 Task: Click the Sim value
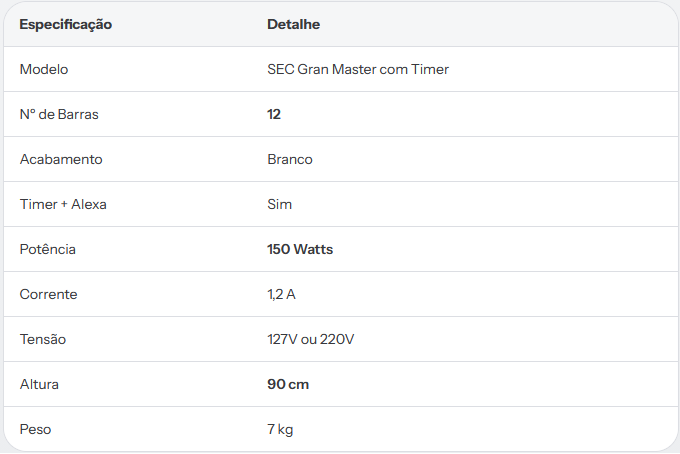click(280, 204)
